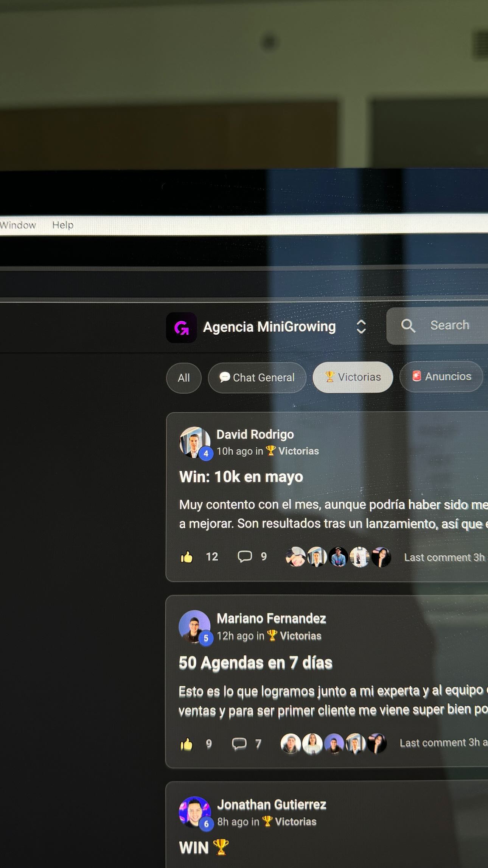The height and width of the screenshot is (868, 488).
Task: Click level 6 badge on Jonathan Gutierrez's avatar
Action: pos(206,824)
